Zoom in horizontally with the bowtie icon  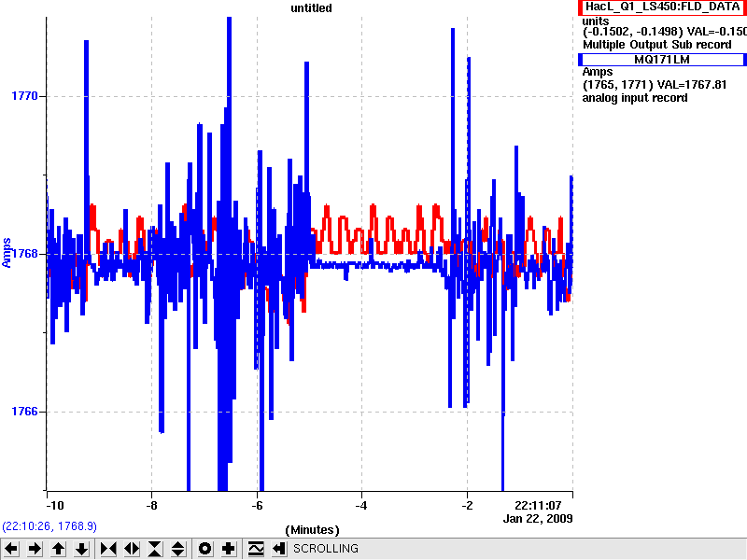[x=108, y=549]
